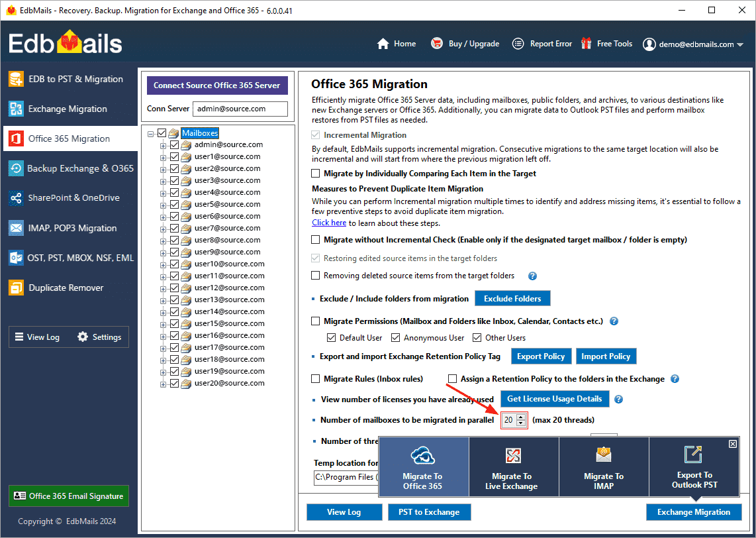Image resolution: width=756 pixels, height=538 pixels.
Task: Collapse the Mailboxes root tree node
Action: point(151,134)
